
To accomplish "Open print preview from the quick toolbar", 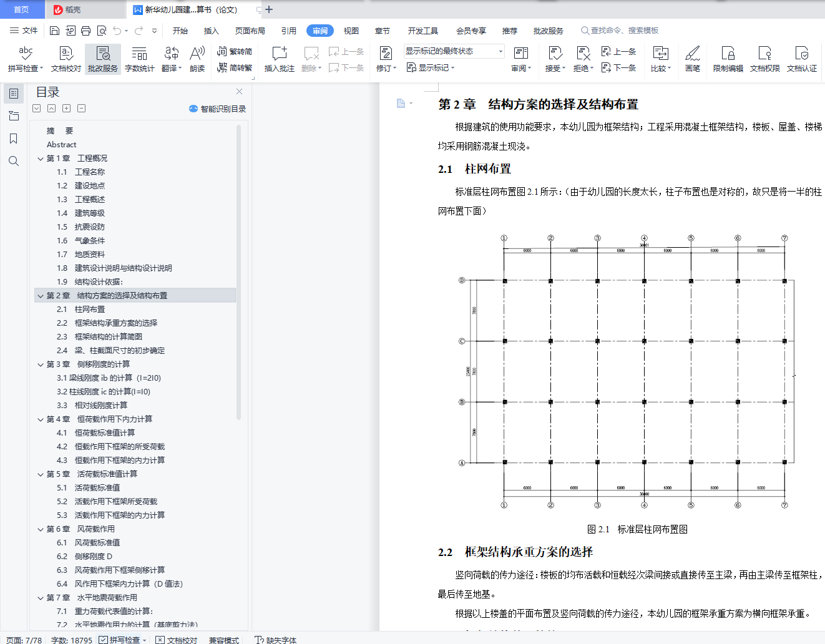I will tap(101, 31).
